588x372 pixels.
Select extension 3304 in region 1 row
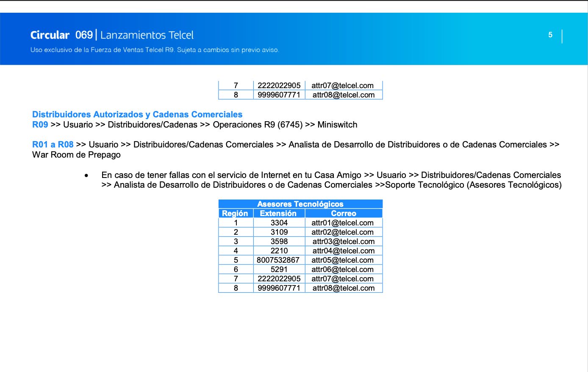point(279,223)
